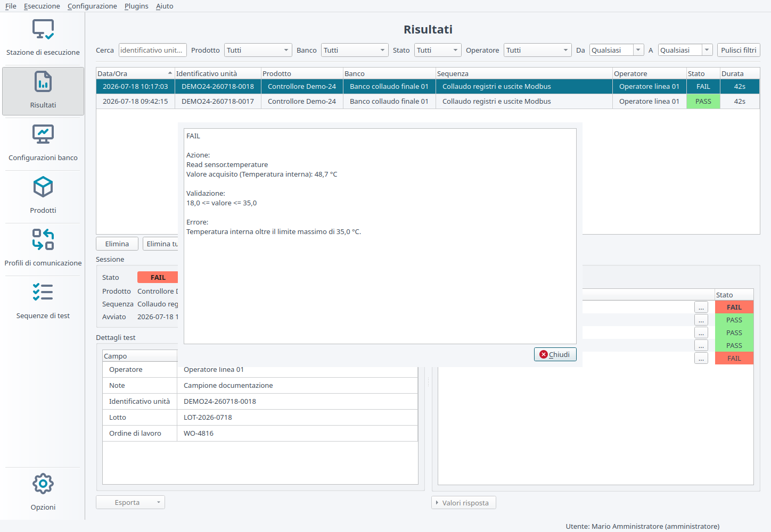Screen dimensions: 771x532
Task: Select the result row DEMO24-260718-0017
Action: 428,101
